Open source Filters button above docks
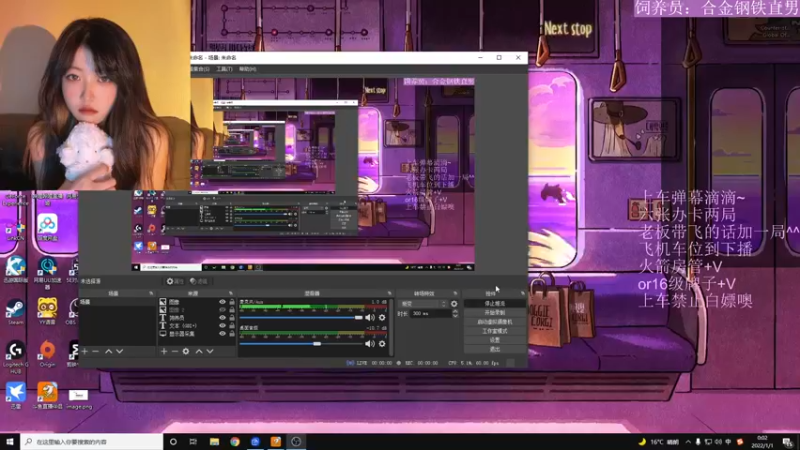 (199, 281)
